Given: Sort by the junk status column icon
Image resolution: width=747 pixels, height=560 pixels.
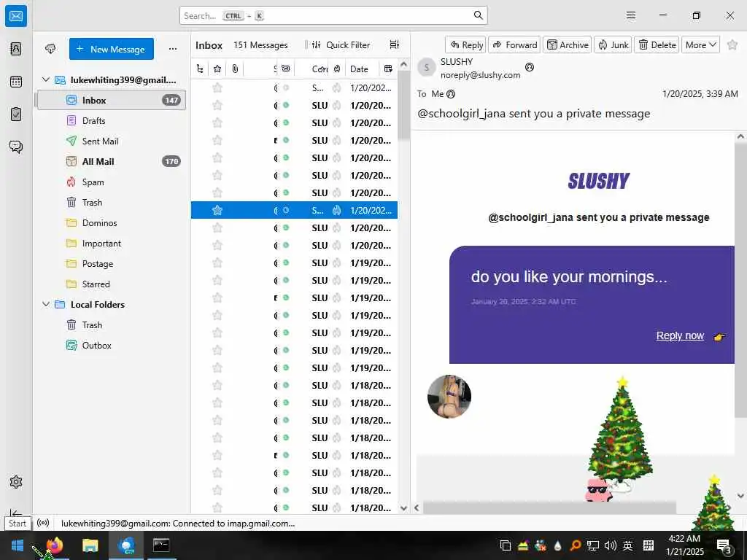Looking at the screenshot, I should click(x=337, y=69).
